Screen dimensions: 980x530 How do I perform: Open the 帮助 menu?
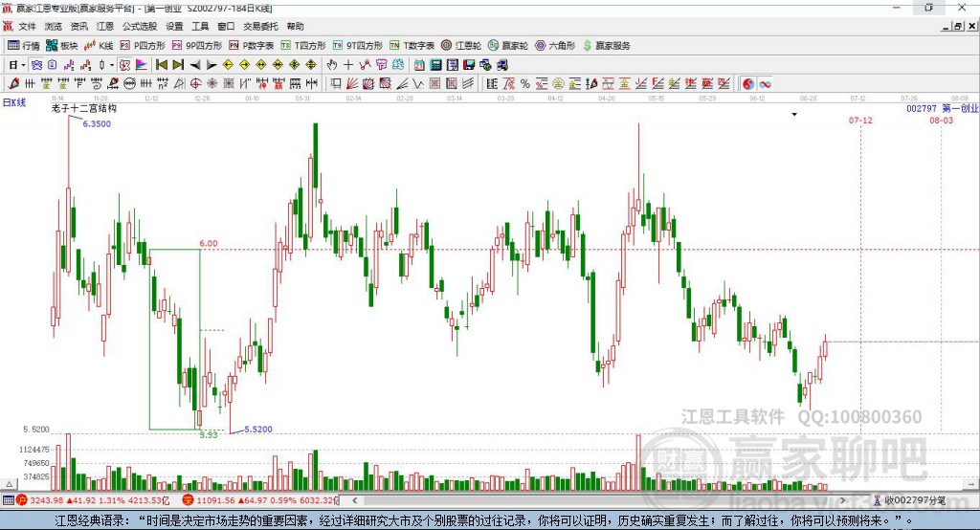click(295, 26)
